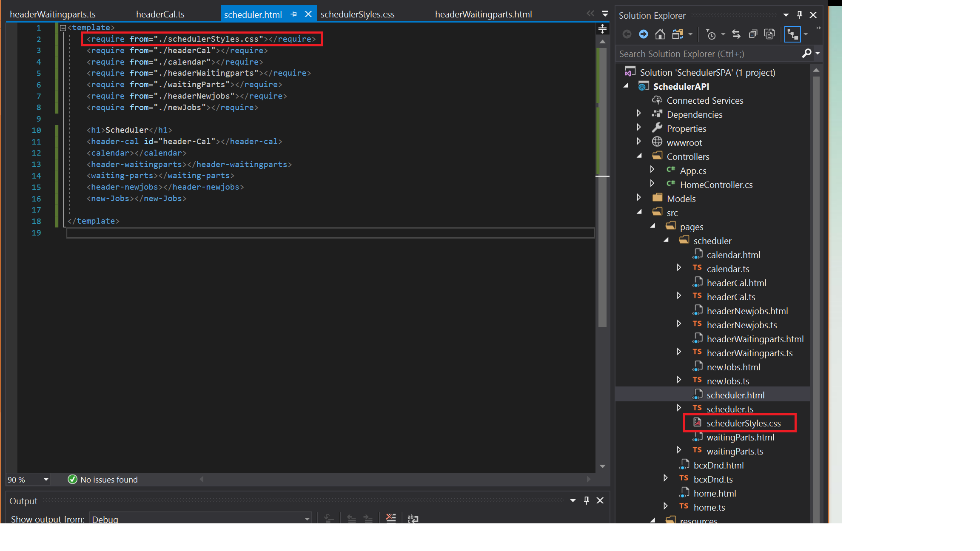Collapse the scheduler folder
The image size is (980, 551).
(x=666, y=240)
